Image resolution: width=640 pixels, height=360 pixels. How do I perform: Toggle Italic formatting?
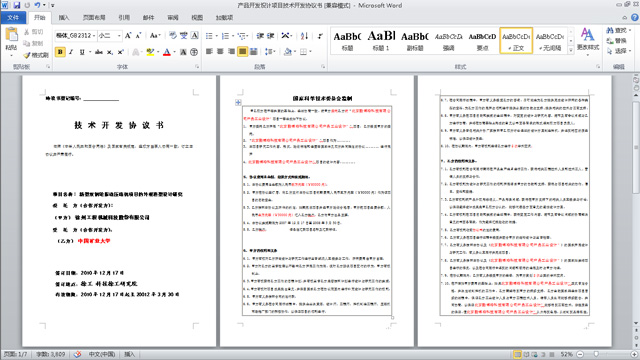(x=71, y=52)
